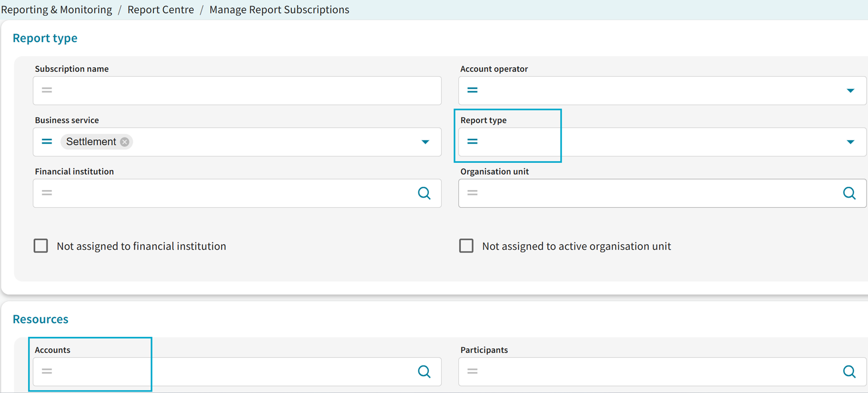
Task: Navigate to Report Centre breadcrumb
Action: pyautogui.click(x=160, y=10)
